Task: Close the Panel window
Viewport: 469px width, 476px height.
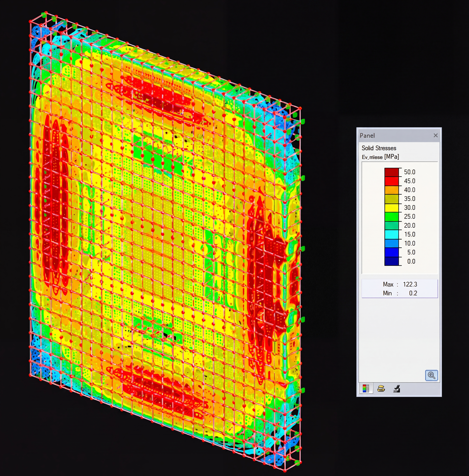Action: (436, 135)
